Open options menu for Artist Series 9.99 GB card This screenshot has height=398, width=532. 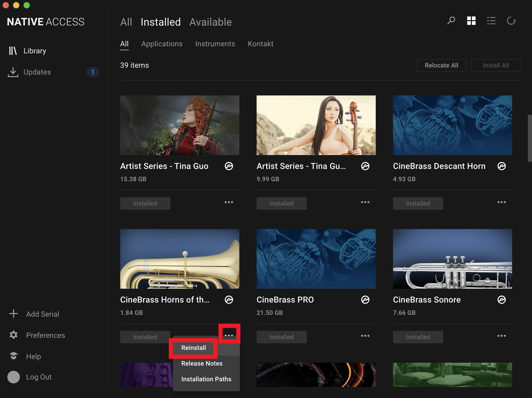tap(365, 202)
